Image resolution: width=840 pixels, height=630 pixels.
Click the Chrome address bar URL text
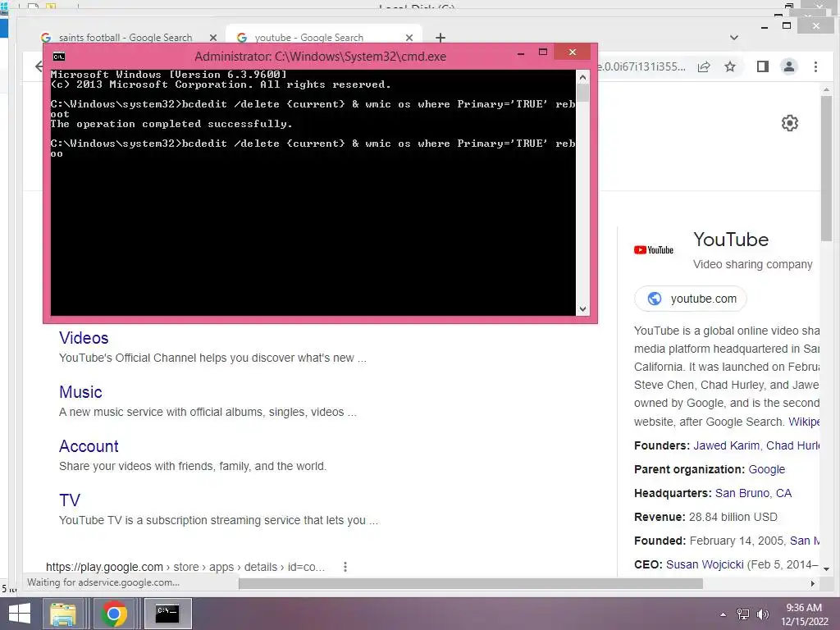point(641,66)
